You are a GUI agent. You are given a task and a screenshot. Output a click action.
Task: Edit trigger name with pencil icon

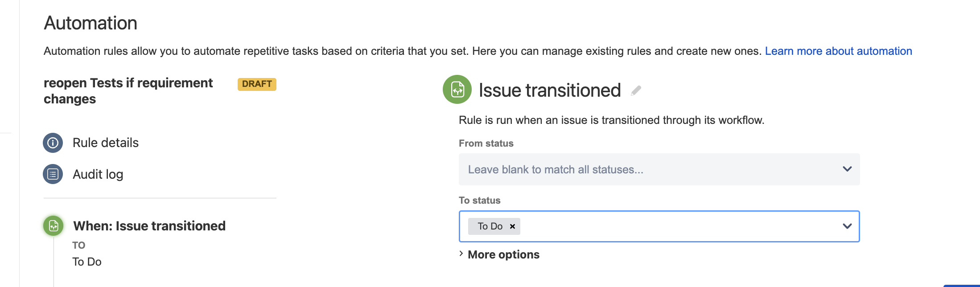[x=636, y=90]
